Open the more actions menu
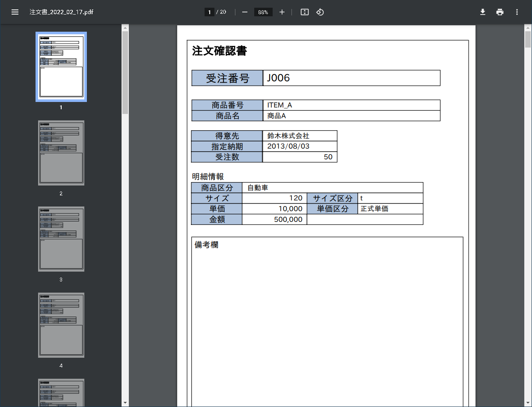 (517, 12)
